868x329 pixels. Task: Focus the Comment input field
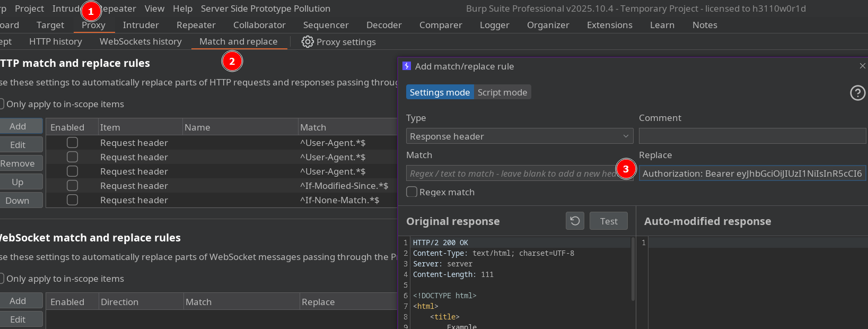[x=752, y=136]
